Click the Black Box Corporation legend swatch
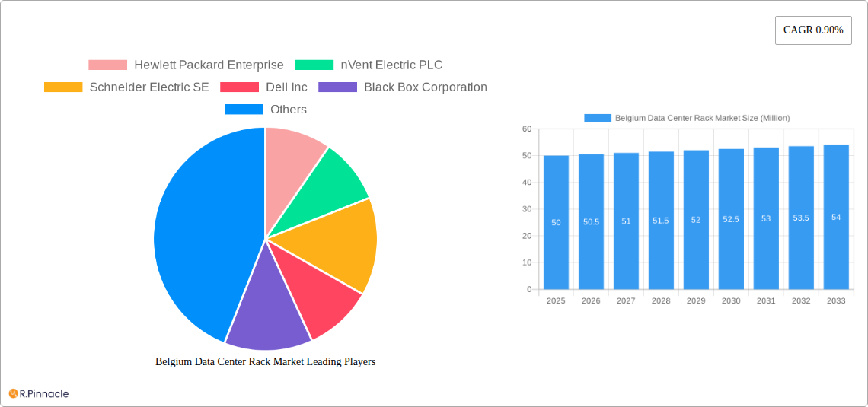This screenshot has width=868, height=407. pyautogui.click(x=337, y=87)
